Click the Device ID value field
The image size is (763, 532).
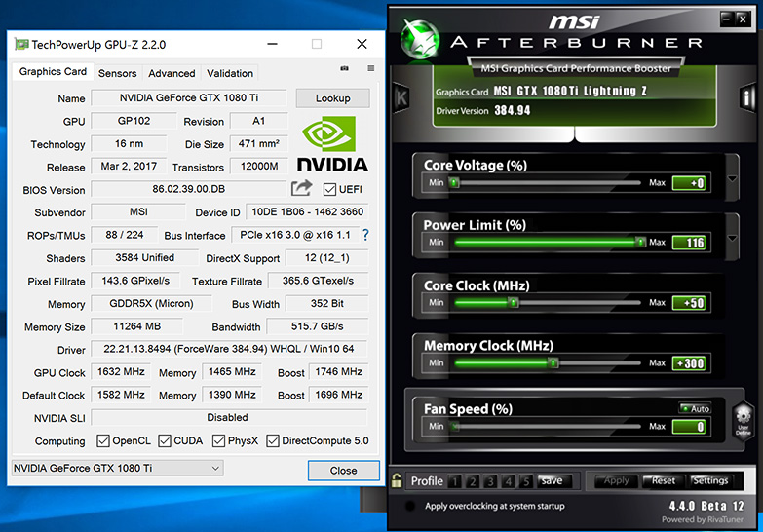tap(307, 211)
